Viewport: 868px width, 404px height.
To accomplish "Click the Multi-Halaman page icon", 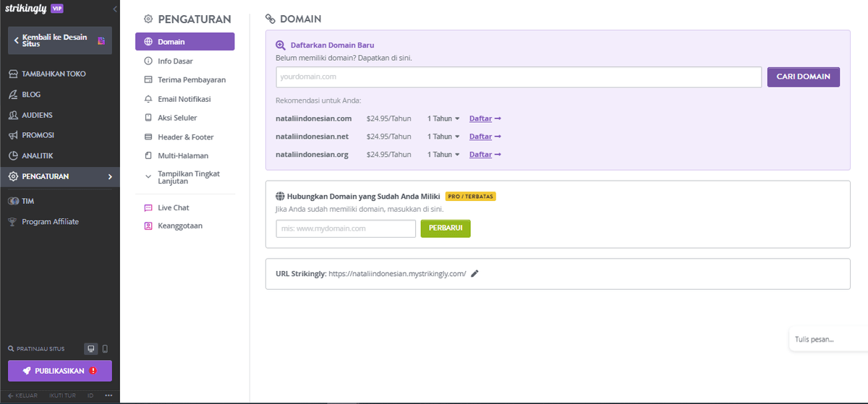I will [148, 155].
